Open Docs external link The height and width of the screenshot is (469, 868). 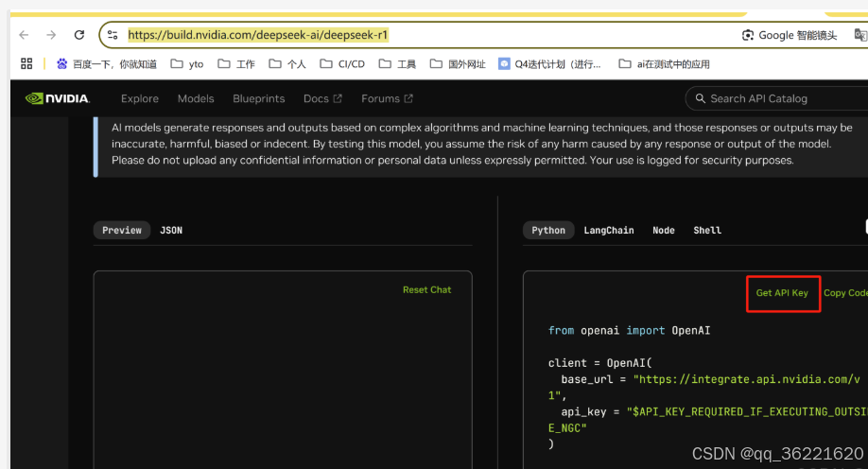[x=322, y=98]
